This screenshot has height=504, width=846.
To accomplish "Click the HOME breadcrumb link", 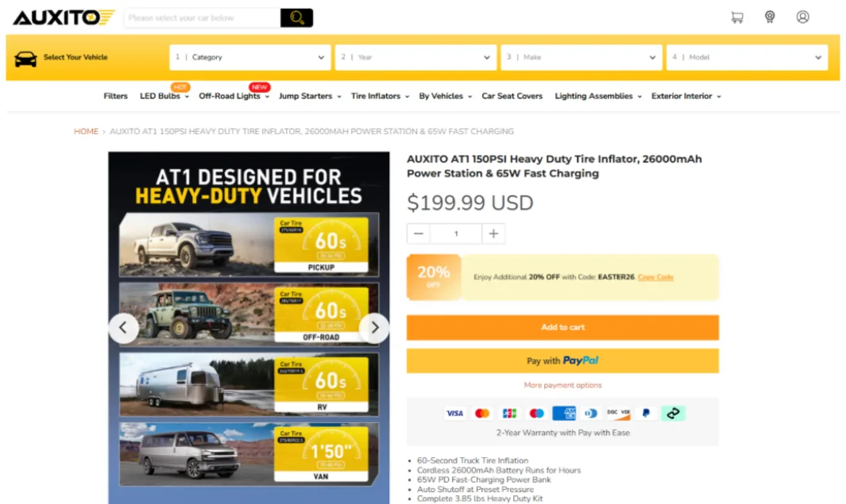I will [x=86, y=132].
